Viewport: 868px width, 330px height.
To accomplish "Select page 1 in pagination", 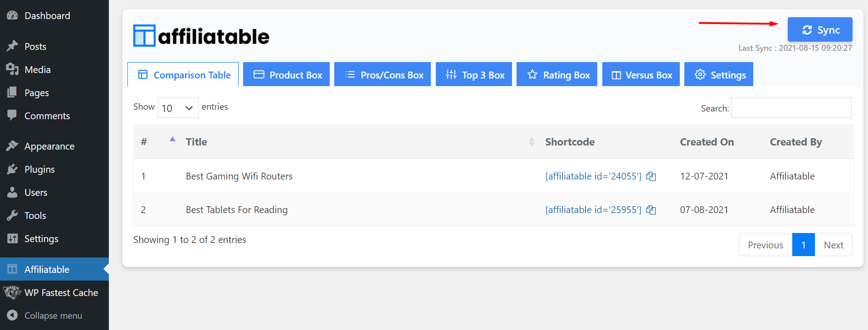I will (x=804, y=245).
